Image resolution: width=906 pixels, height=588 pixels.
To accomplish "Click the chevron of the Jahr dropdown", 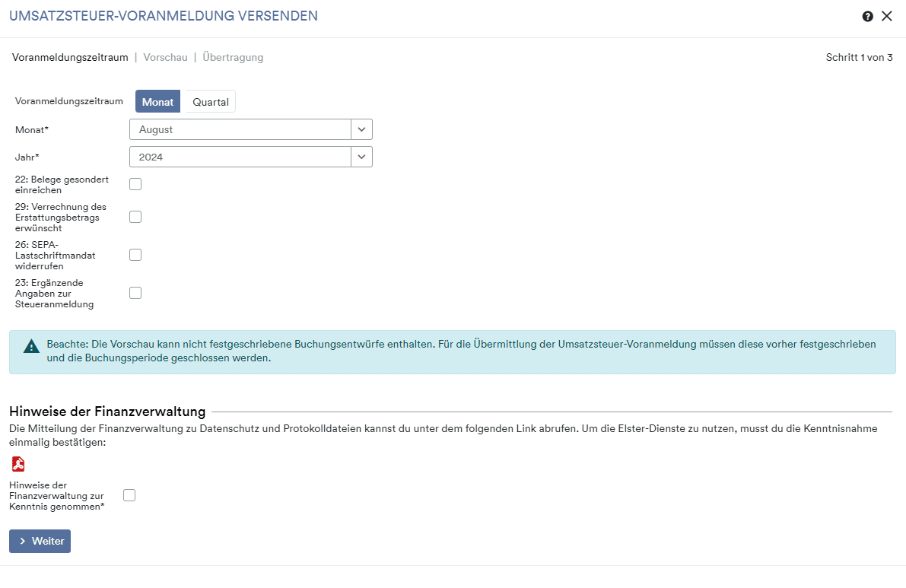I will 361,157.
